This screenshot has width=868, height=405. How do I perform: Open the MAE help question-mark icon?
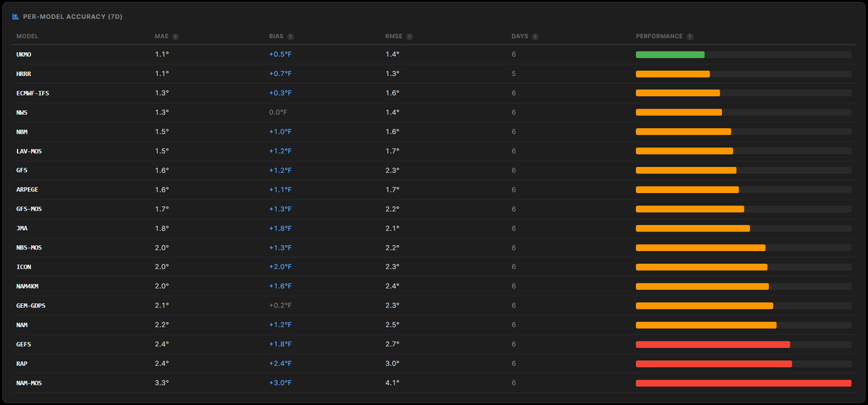[176, 36]
